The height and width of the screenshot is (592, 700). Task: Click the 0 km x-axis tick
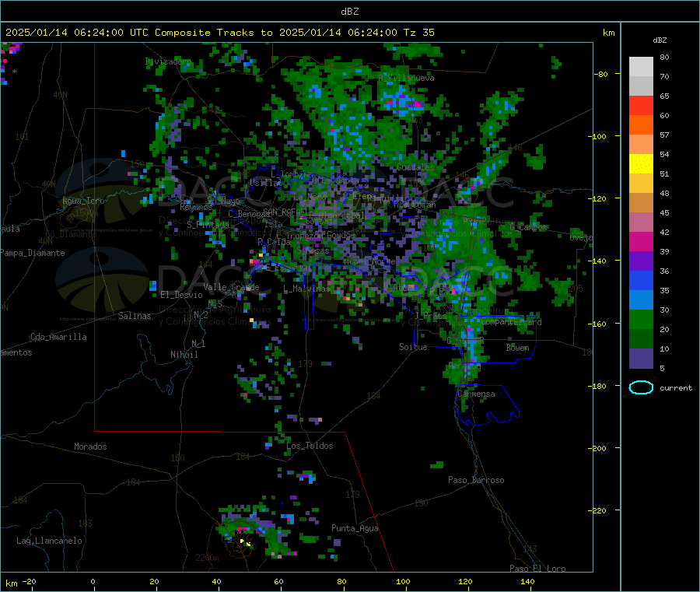[93, 582]
